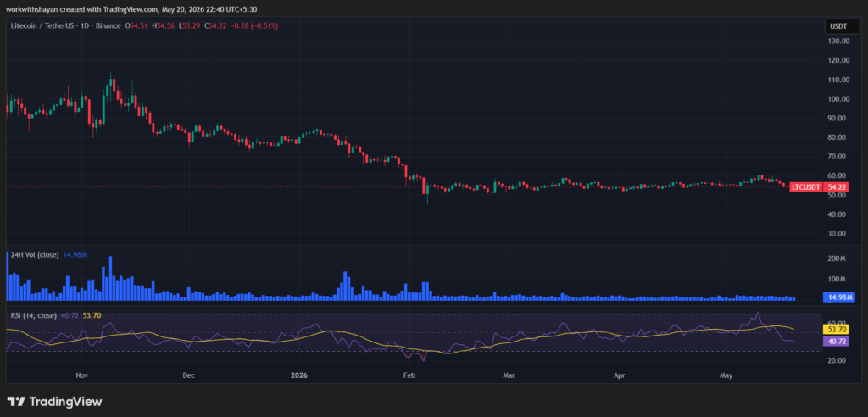Screen dimensions: 868x417
Task: Click the May date axis label
Action: point(726,376)
